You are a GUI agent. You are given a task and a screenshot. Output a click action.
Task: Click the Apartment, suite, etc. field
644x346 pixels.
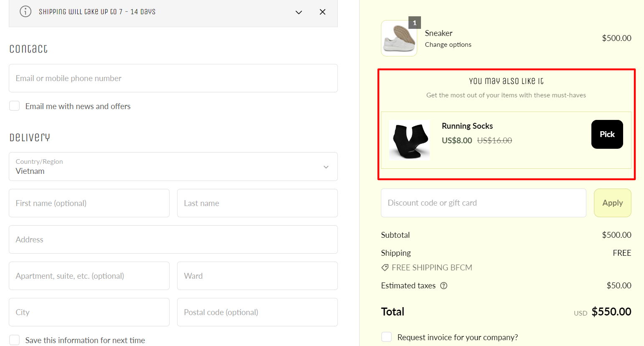pyautogui.click(x=89, y=276)
